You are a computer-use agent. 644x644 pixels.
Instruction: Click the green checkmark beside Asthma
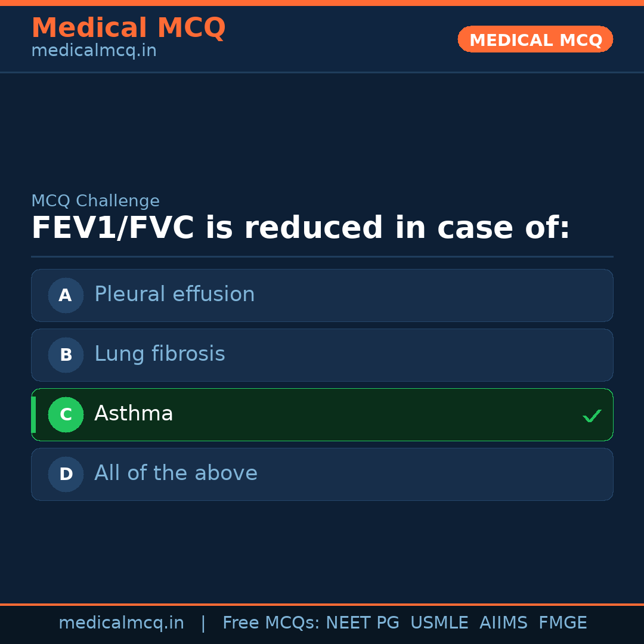[592, 416]
